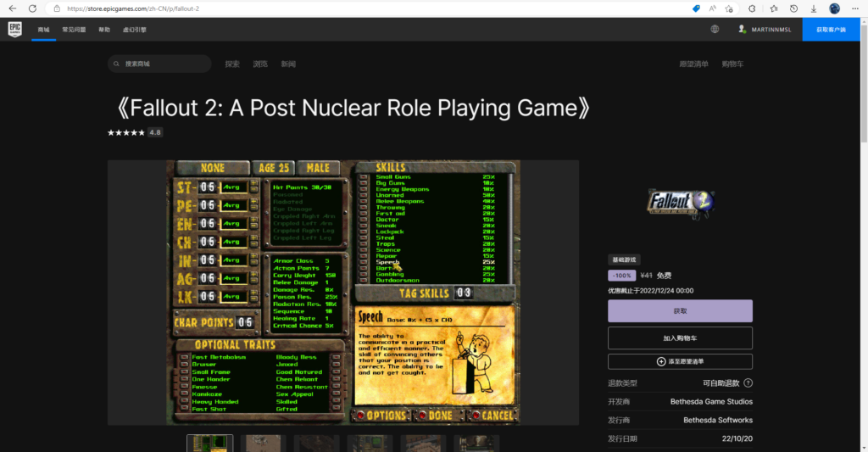The image size is (868, 452).
Task: Open the browser Downloads icon
Action: click(x=814, y=8)
